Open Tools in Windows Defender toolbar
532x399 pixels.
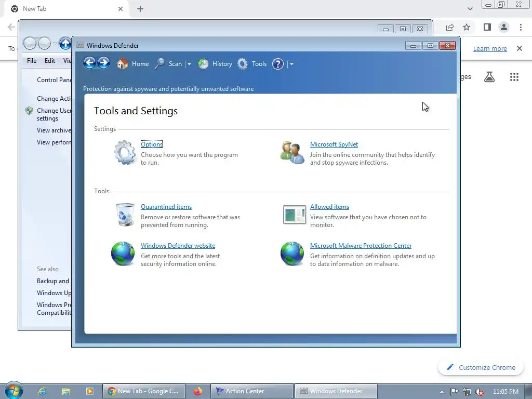252,64
